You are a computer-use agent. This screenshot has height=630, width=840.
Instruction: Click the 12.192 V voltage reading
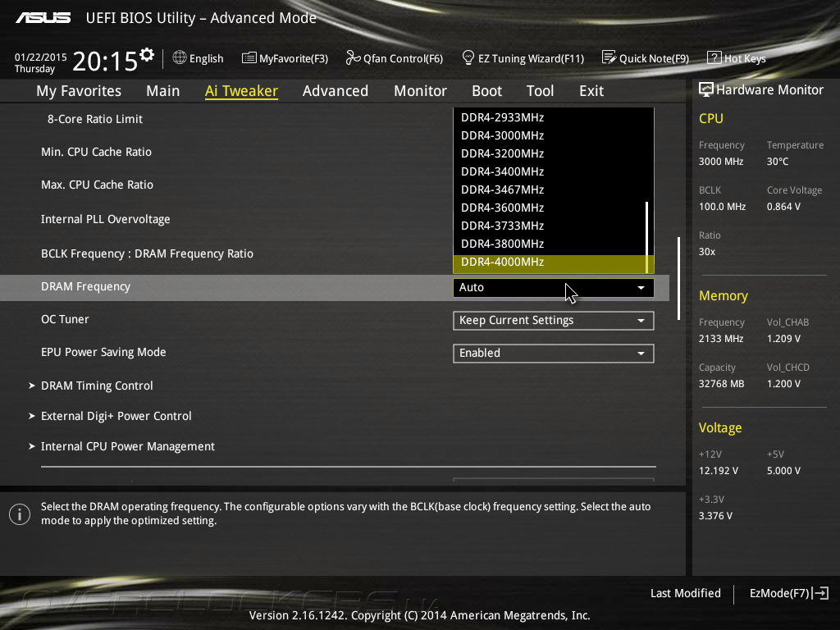coord(719,470)
